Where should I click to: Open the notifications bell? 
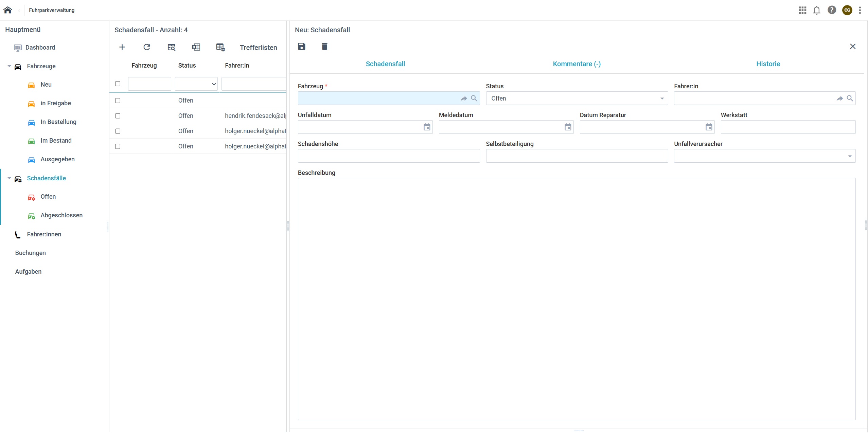tap(817, 10)
